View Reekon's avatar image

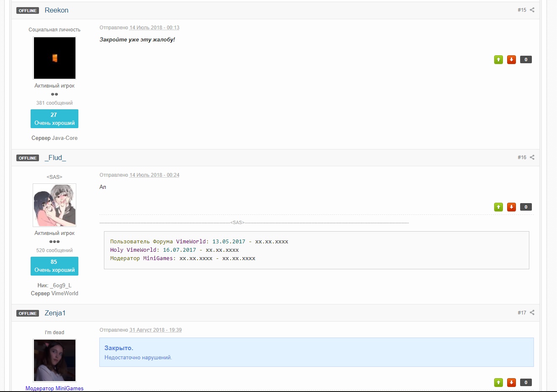point(54,58)
